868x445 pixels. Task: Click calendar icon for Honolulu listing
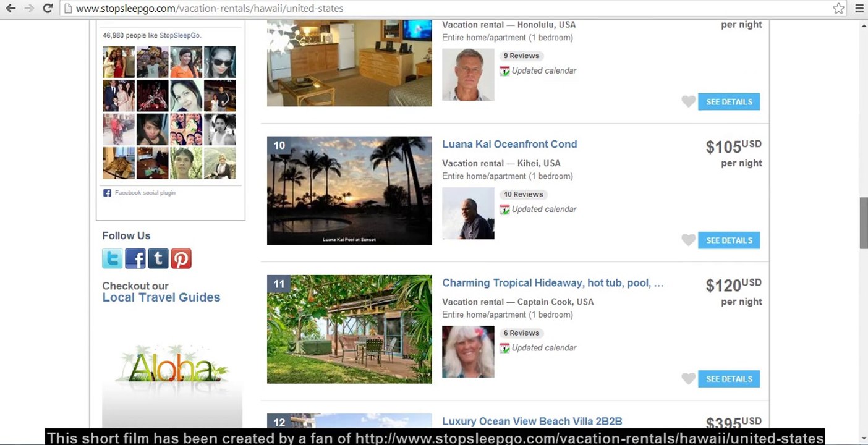point(504,71)
